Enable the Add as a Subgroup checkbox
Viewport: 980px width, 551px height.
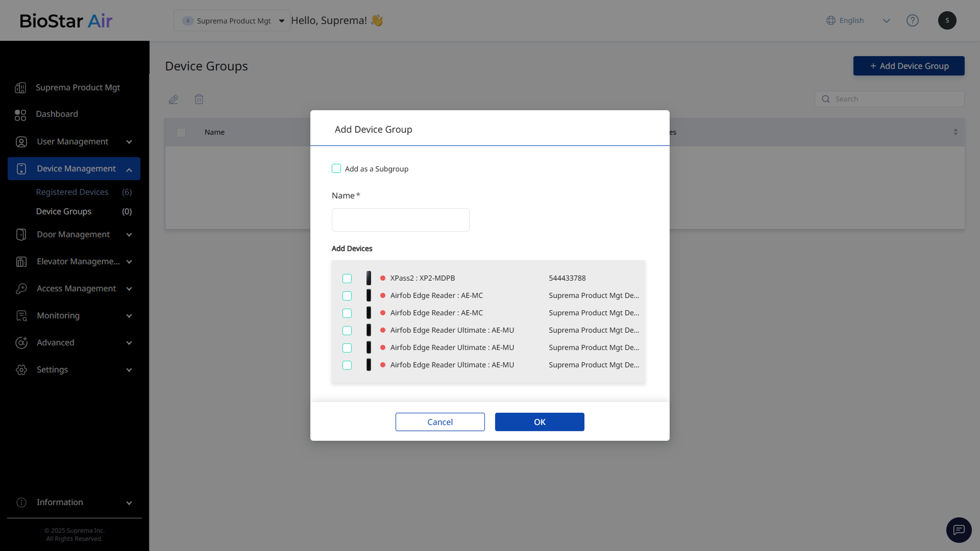coord(336,168)
